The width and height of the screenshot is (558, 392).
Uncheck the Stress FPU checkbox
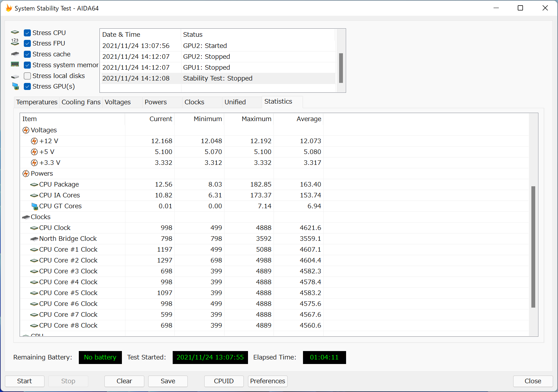[x=27, y=43]
